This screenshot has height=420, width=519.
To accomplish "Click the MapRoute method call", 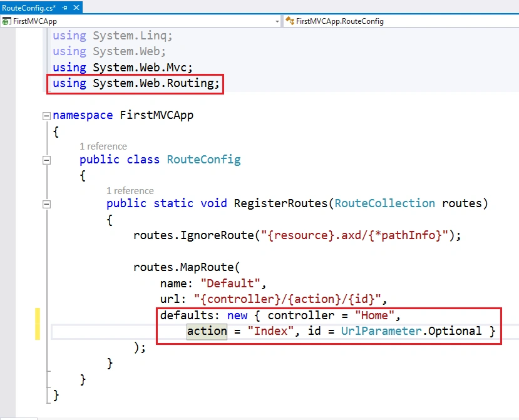I will [207, 267].
